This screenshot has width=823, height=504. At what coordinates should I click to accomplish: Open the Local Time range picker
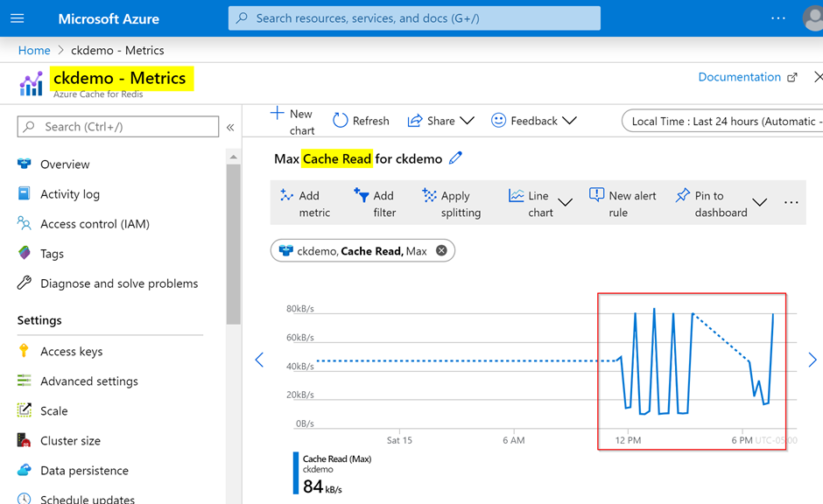click(722, 121)
